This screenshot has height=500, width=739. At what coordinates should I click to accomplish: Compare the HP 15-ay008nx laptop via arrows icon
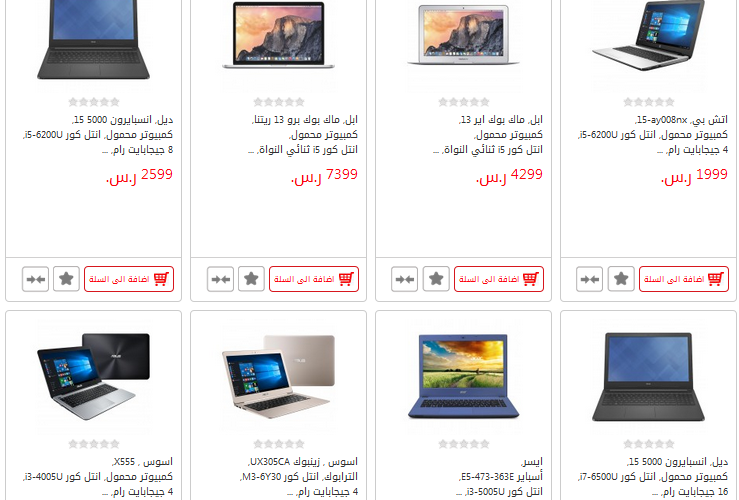coord(589,279)
